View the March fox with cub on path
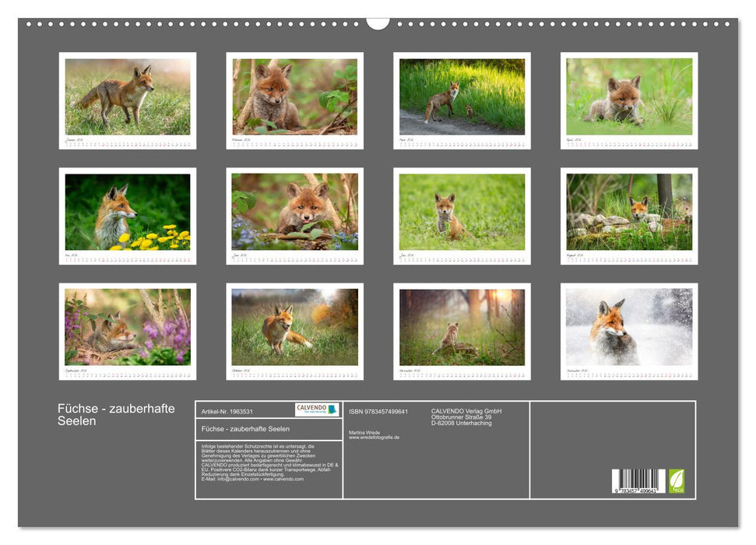Screen dimensions: 756x545 [x=462, y=97]
